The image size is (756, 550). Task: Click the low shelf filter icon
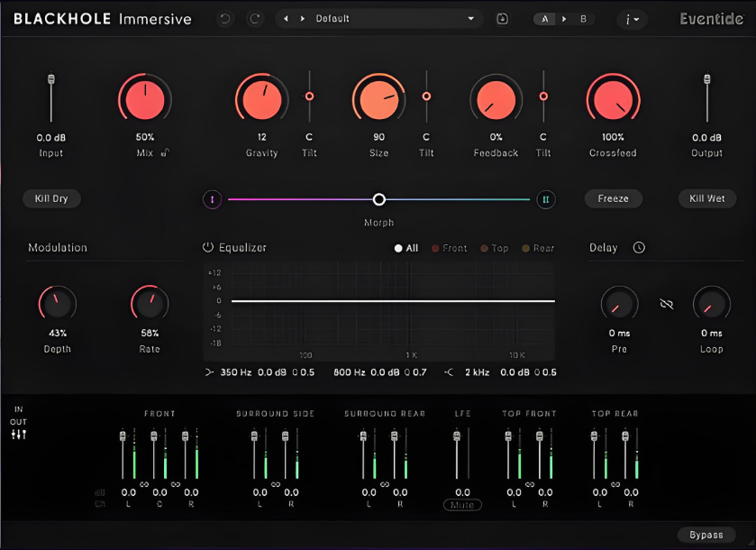coord(209,372)
